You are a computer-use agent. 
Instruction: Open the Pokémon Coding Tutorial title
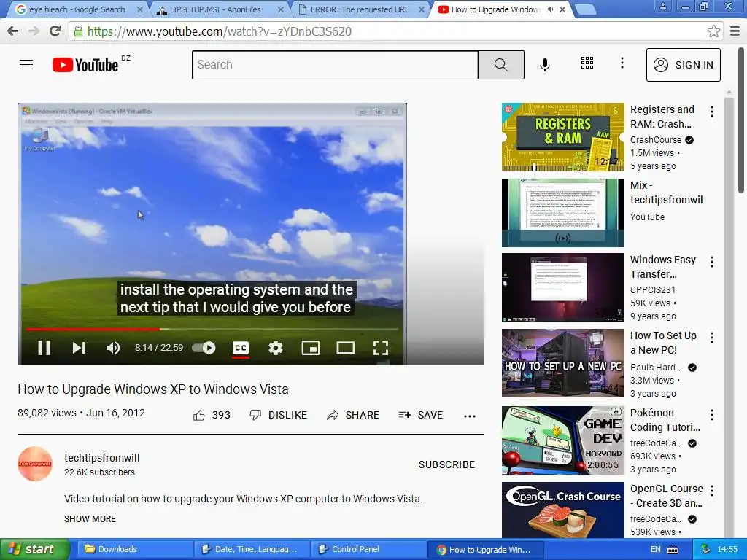665,420
